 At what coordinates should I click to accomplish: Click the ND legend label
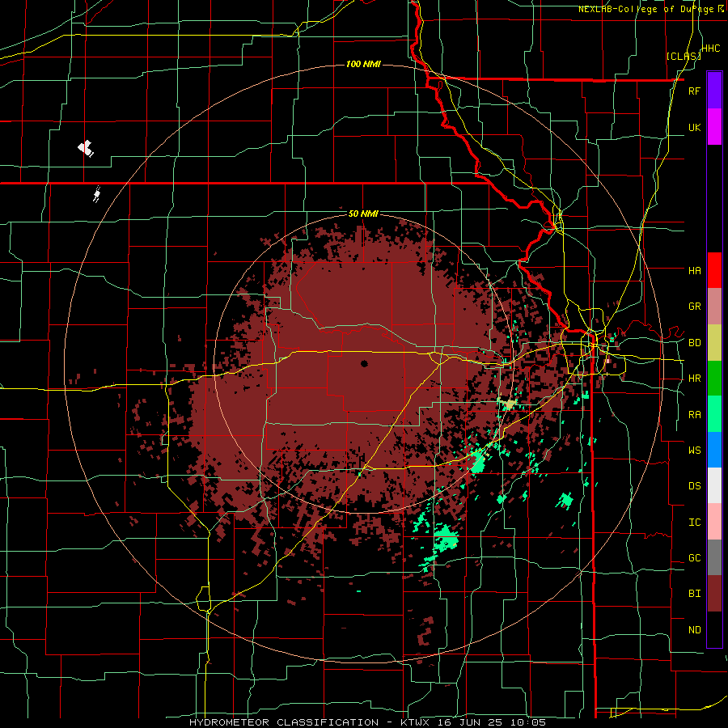tap(694, 630)
